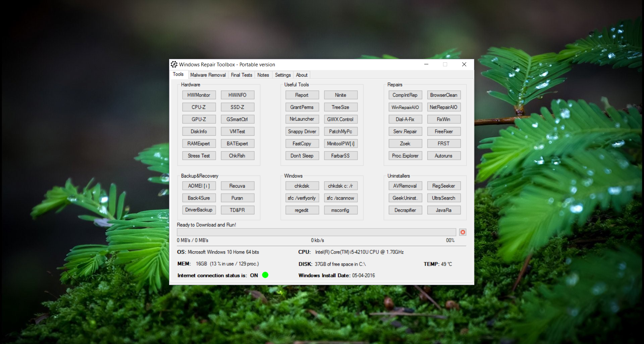Launch the GeekUninst. uninstaller
Image resolution: width=644 pixels, height=344 pixels.
(x=405, y=198)
